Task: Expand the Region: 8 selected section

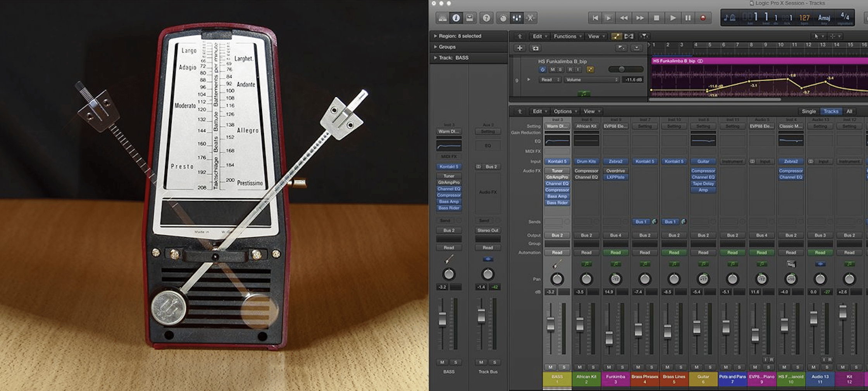Action: (x=436, y=36)
